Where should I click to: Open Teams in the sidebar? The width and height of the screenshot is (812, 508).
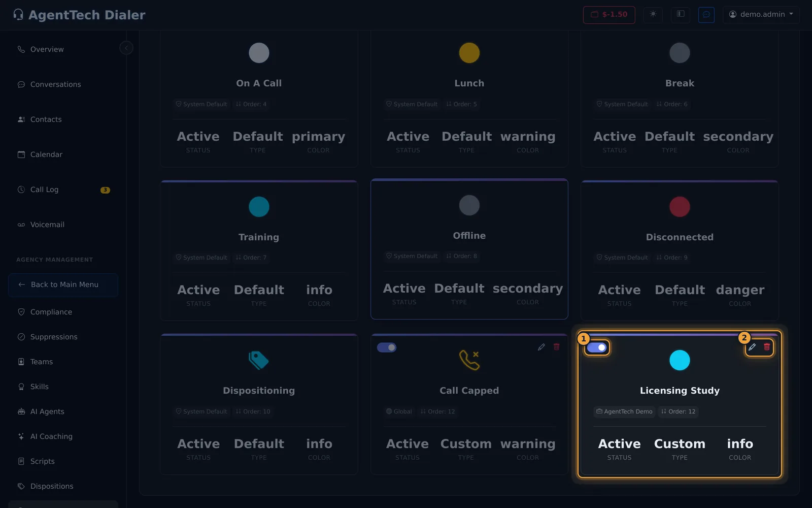pyautogui.click(x=63, y=362)
